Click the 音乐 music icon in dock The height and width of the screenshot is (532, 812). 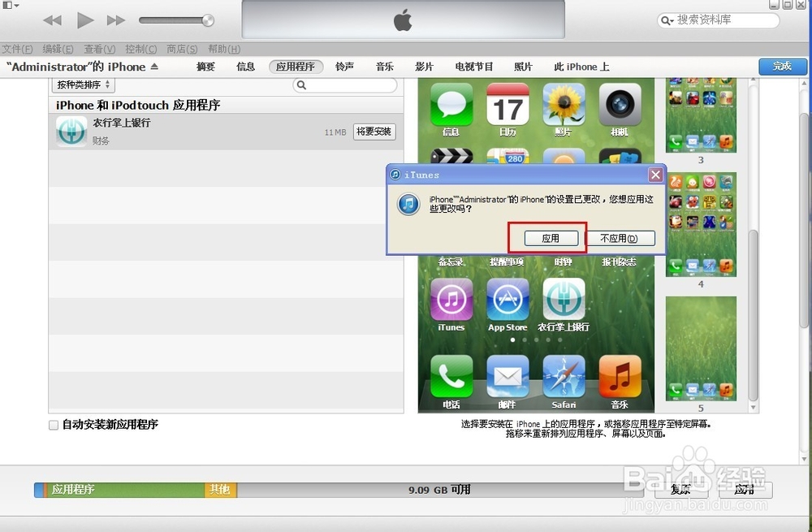[620, 377]
